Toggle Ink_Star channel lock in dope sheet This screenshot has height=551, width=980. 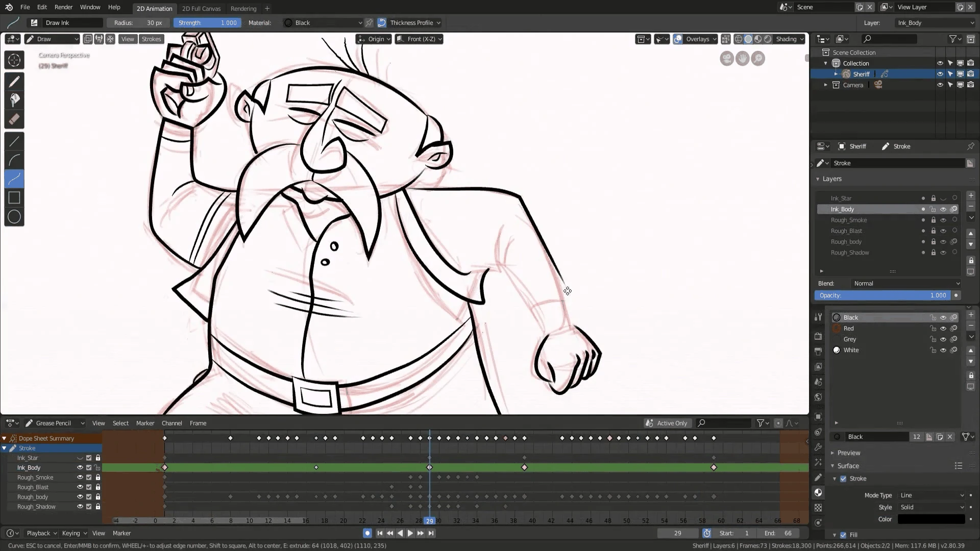tap(98, 458)
